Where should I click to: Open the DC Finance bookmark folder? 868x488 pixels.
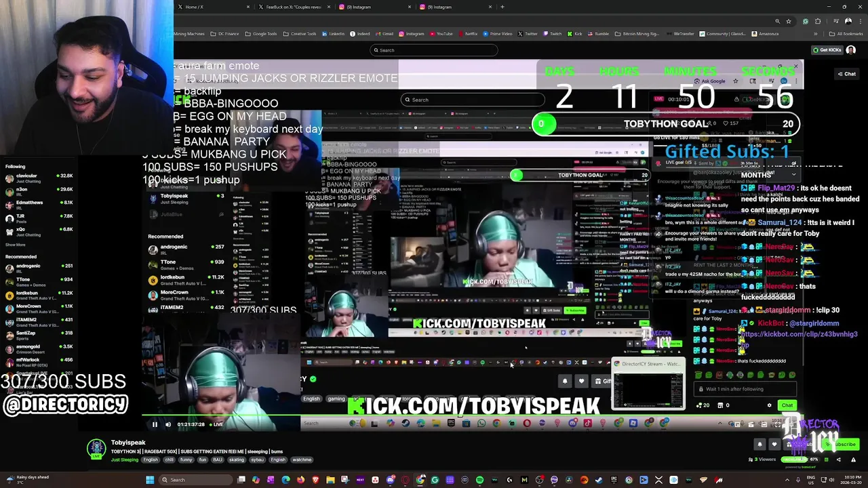tap(225, 34)
